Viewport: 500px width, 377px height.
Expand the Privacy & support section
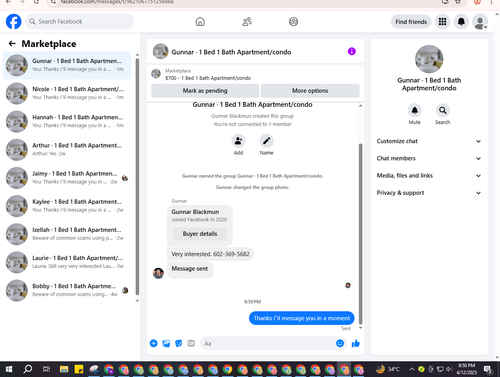point(429,193)
